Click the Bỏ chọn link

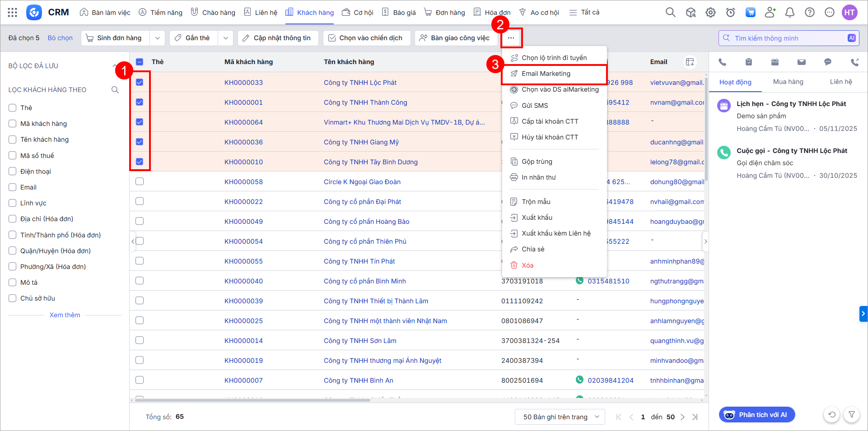click(x=60, y=38)
